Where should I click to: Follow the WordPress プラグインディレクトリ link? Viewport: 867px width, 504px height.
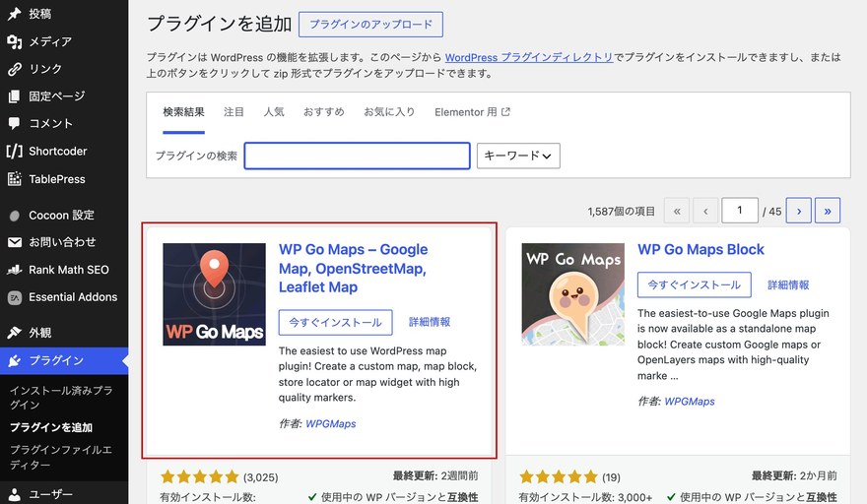(x=529, y=57)
